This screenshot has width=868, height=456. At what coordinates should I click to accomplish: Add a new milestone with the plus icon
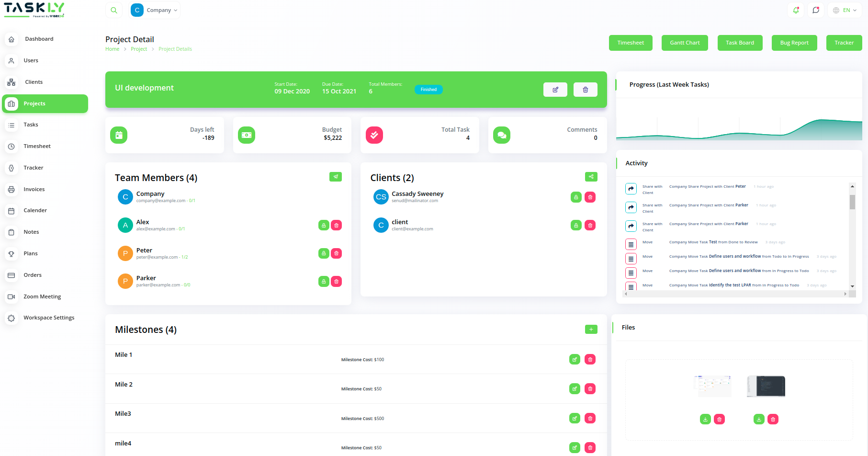(591, 330)
